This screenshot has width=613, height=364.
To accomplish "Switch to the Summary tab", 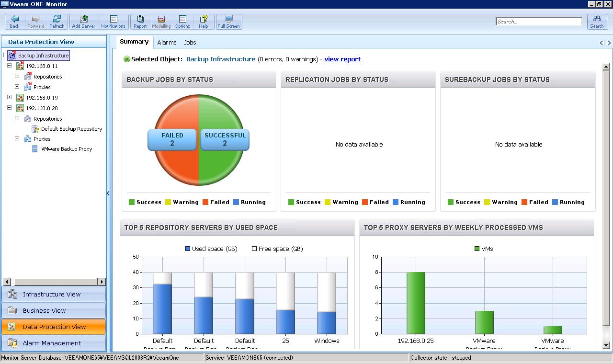I will pyautogui.click(x=134, y=42).
